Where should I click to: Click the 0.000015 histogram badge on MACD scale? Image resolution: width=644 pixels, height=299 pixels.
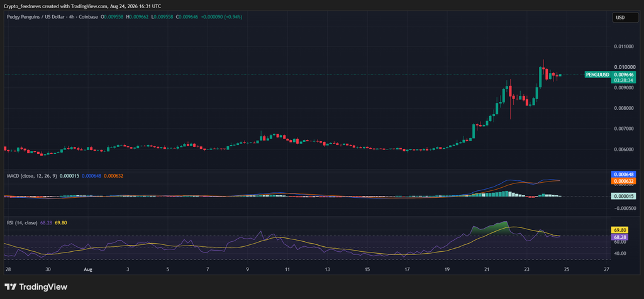coord(623,197)
